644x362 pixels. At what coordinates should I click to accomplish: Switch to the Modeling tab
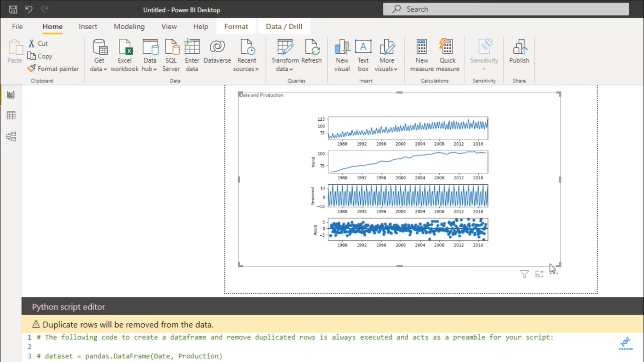click(x=129, y=26)
